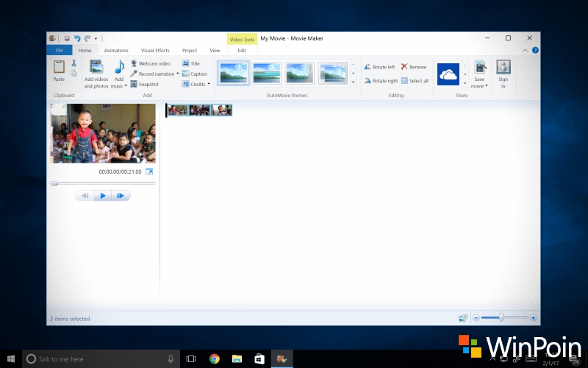588x368 pixels.
Task: Click Cortana search box
Action: pyautogui.click(x=101, y=359)
